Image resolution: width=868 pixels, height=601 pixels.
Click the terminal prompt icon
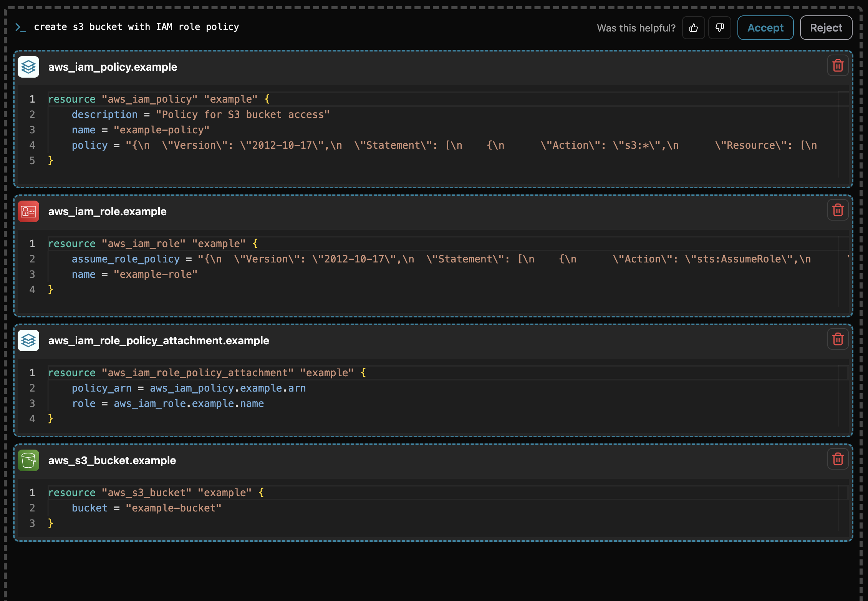20,27
